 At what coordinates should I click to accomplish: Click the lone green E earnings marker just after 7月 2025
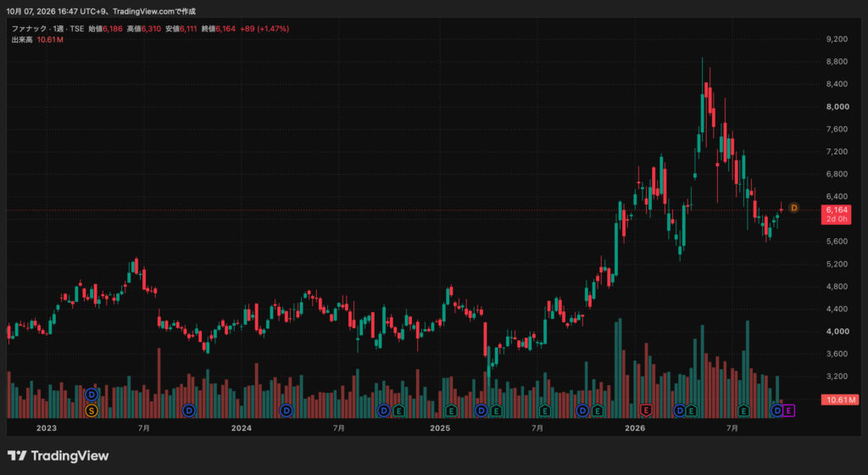545,411
